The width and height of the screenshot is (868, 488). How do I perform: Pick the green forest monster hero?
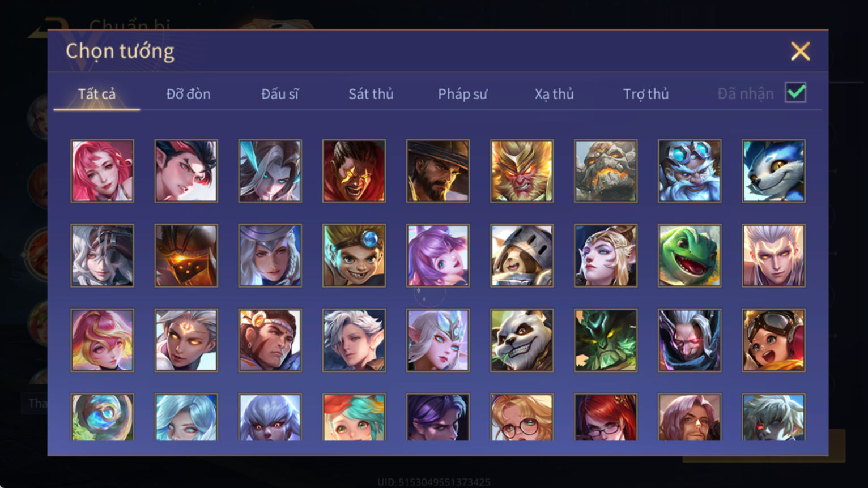[x=606, y=340]
